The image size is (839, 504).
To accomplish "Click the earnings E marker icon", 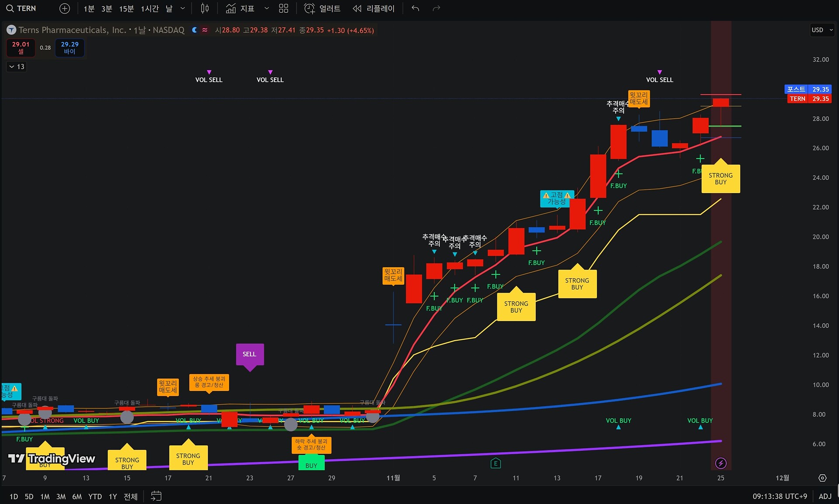I will 496,463.
